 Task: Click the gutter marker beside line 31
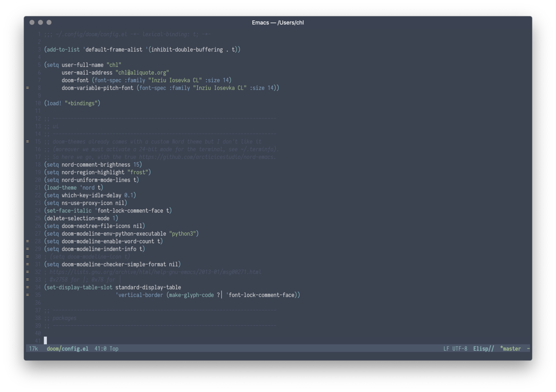pos(28,264)
